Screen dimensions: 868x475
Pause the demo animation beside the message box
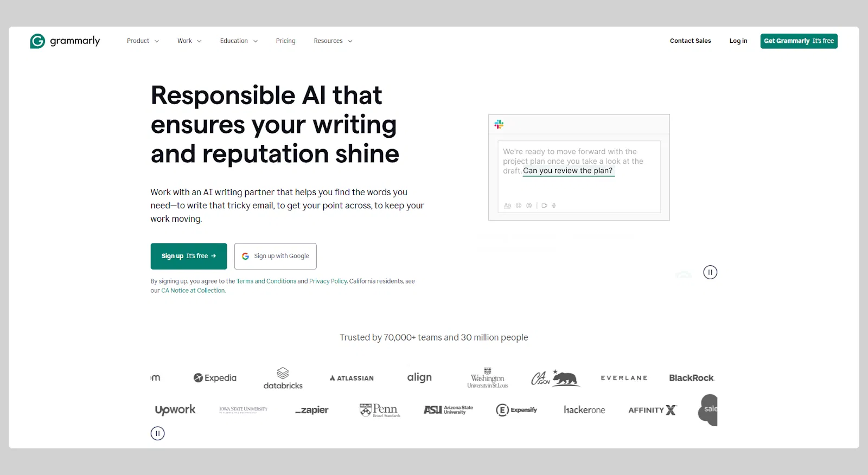point(710,272)
